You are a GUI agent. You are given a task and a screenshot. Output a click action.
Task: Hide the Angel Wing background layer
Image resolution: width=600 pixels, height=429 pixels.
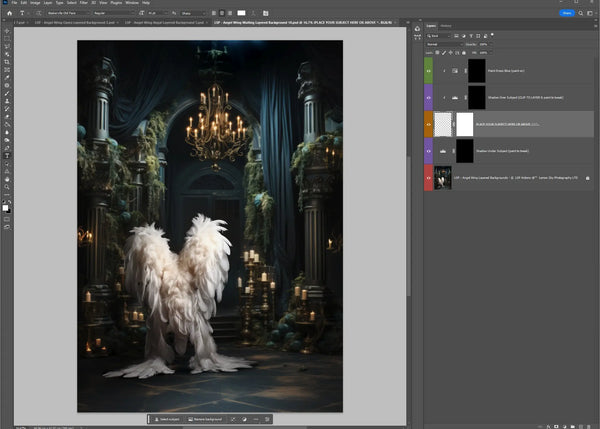(x=429, y=179)
